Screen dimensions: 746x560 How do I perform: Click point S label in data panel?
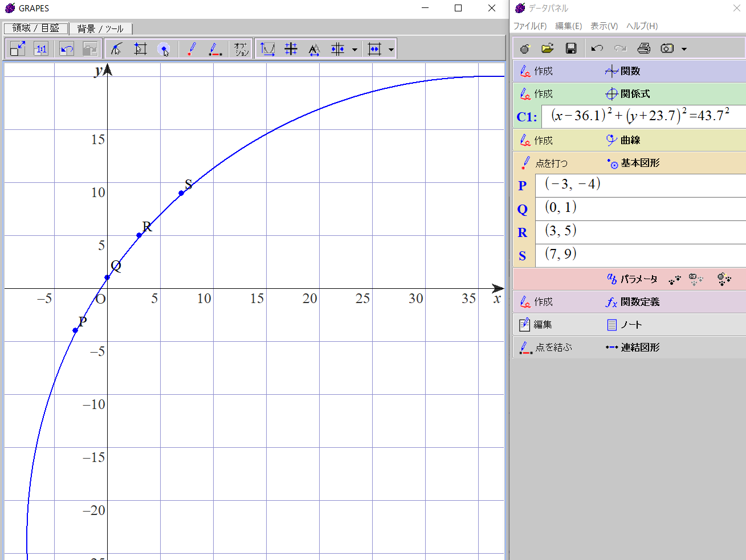(523, 256)
